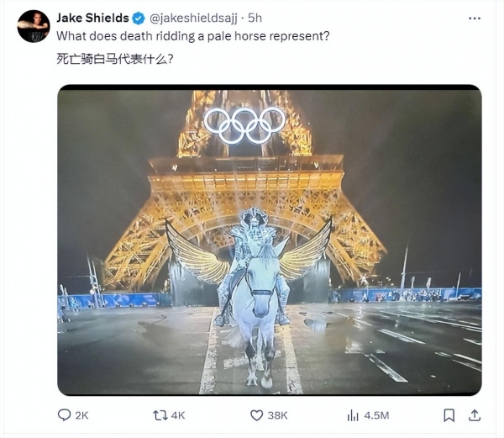Open the share upload icon
Viewport: 504px width, 438px height.
pyautogui.click(x=475, y=415)
